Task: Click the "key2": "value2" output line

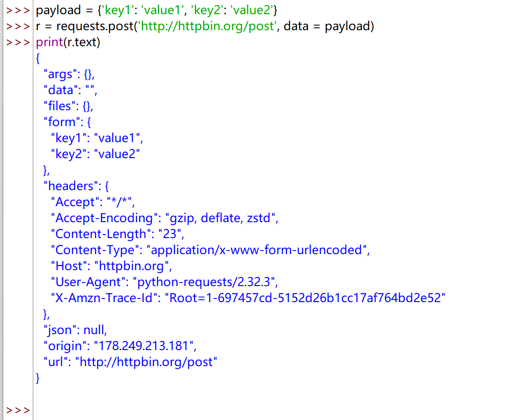Action: (x=95, y=154)
